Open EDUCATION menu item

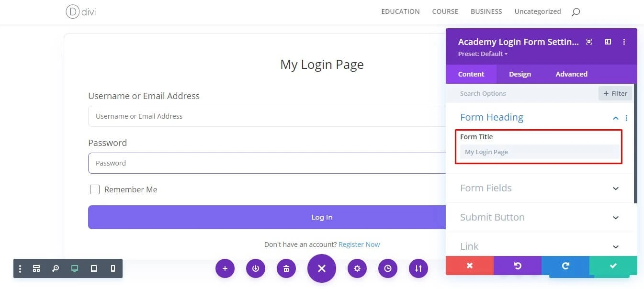tap(400, 11)
